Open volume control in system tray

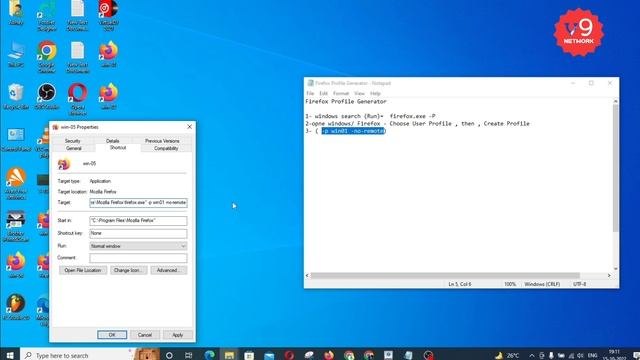580,356
